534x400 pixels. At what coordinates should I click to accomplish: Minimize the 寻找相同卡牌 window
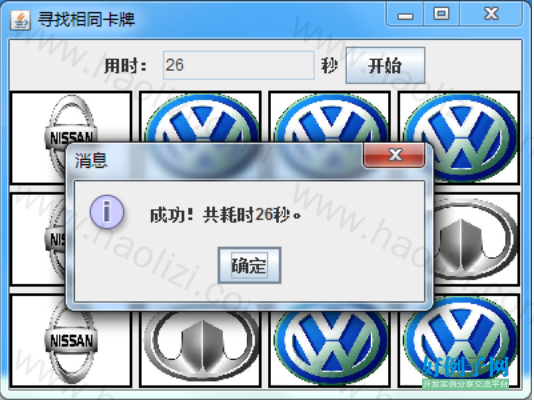click(405, 14)
